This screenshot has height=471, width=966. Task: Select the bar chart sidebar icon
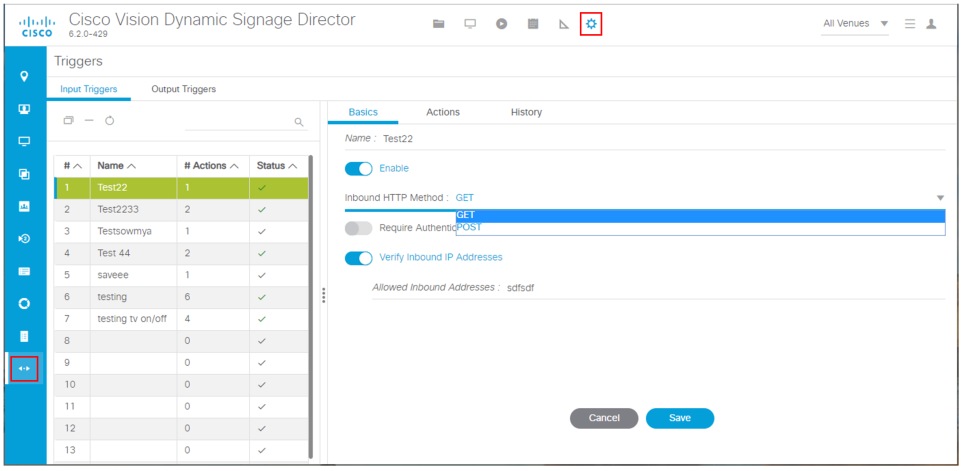pyautogui.click(x=25, y=207)
